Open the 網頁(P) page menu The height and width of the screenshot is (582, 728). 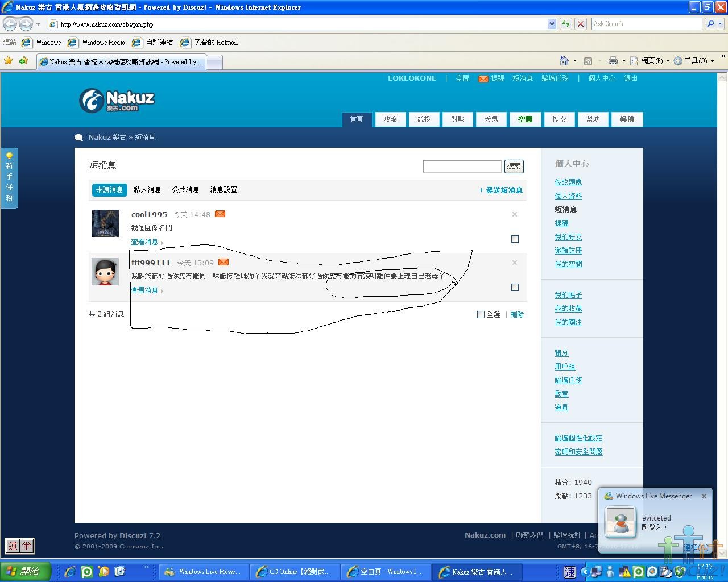coord(649,61)
